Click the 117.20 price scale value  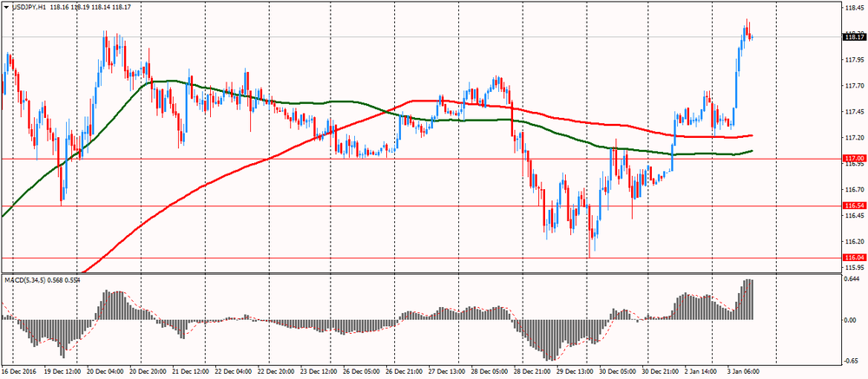pyautogui.click(x=853, y=138)
